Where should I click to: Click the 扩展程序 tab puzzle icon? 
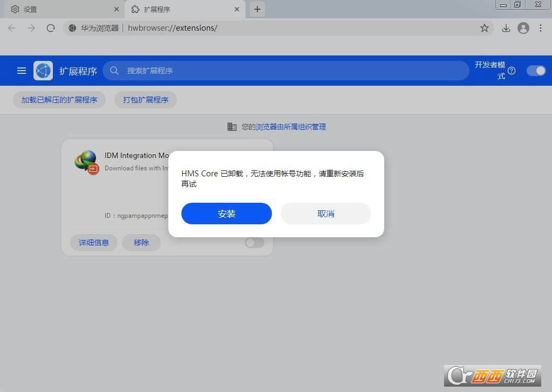135,9
